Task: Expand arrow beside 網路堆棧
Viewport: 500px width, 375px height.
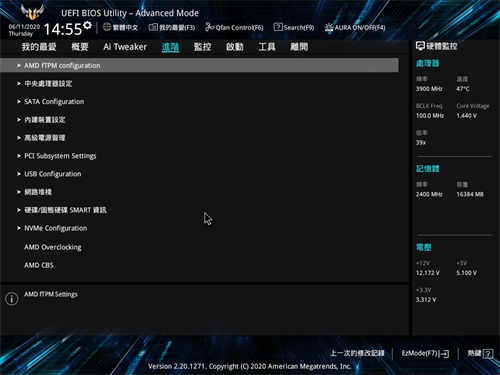Action: (x=19, y=192)
